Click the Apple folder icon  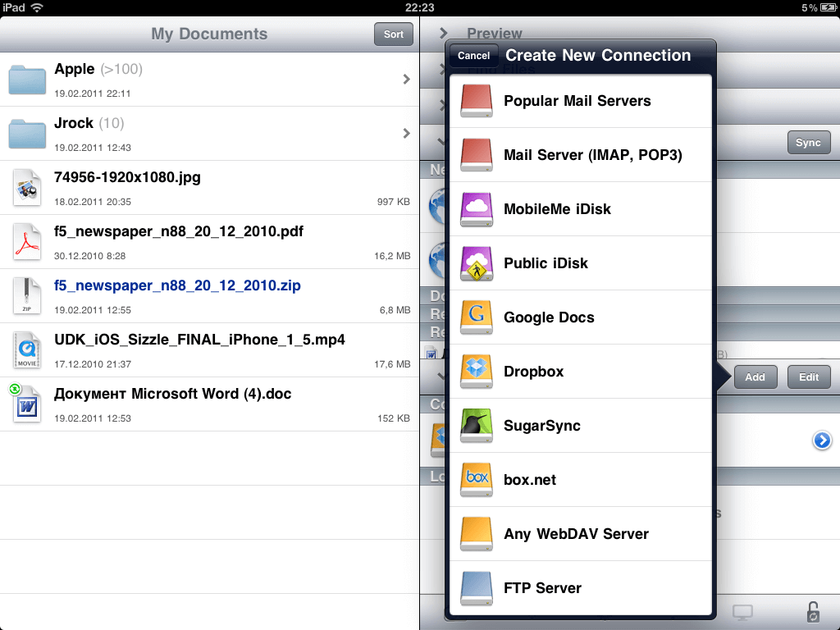point(27,80)
